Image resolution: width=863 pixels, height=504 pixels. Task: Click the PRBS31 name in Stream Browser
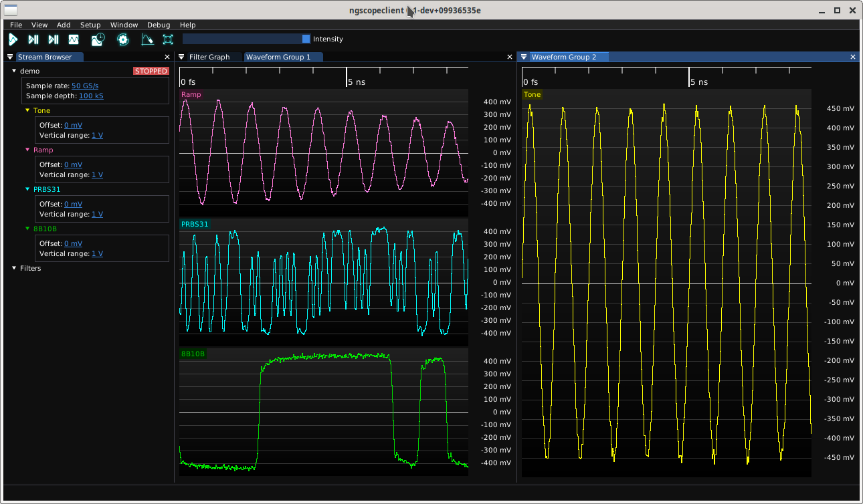point(47,189)
